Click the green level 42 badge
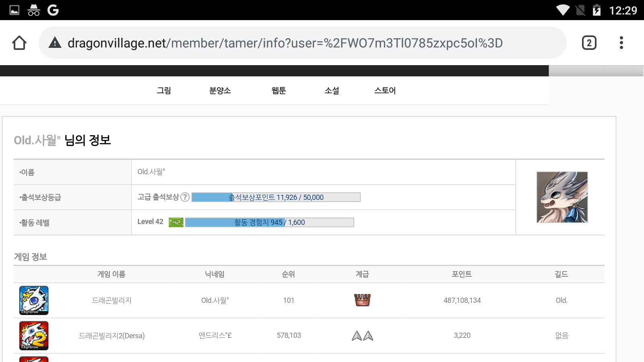 click(x=176, y=222)
